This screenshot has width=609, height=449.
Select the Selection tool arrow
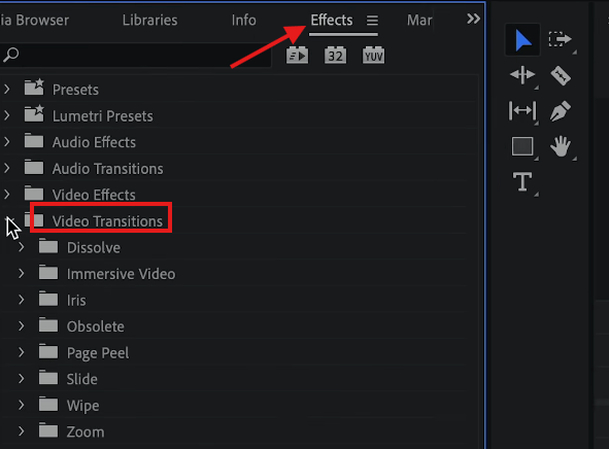click(x=523, y=40)
